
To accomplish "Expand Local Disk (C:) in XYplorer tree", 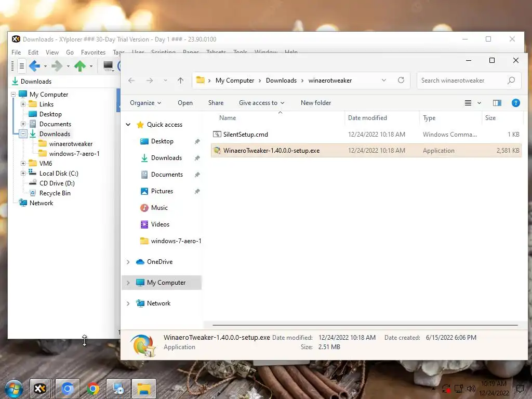I will coord(23,173).
